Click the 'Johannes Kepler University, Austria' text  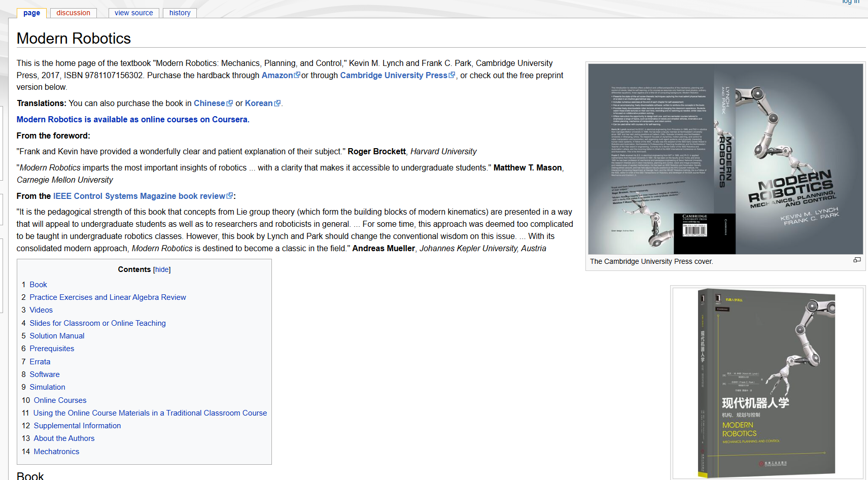[x=483, y=249]
